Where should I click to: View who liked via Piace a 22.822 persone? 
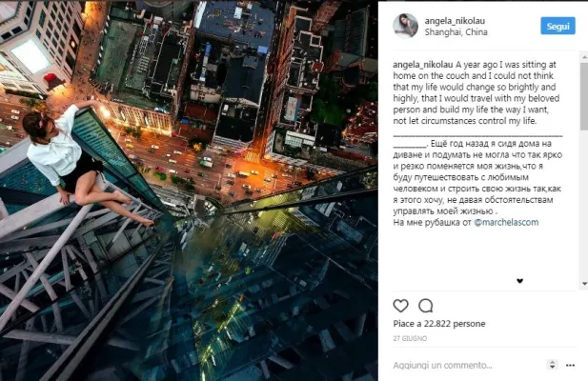coord(439,323)
